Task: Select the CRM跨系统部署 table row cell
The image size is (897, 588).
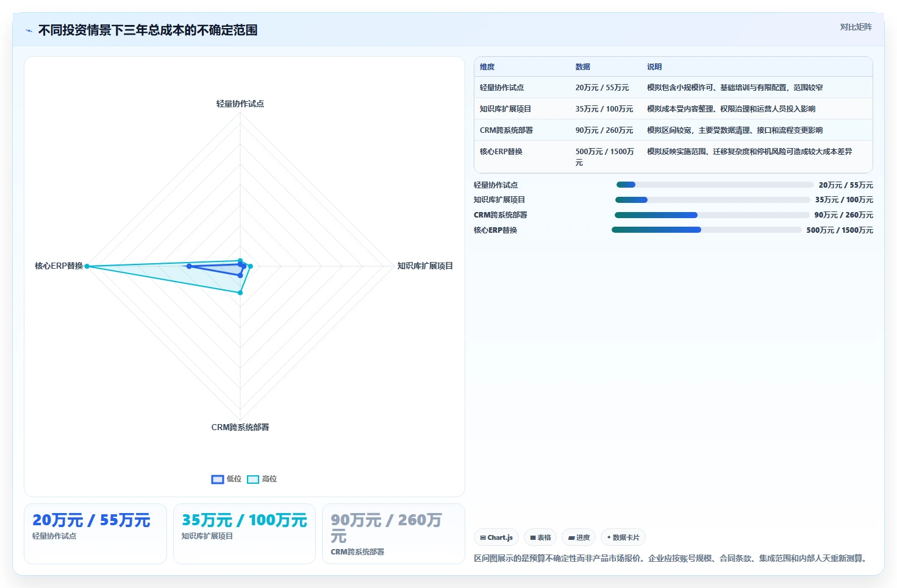Action: [x=507, y=130]
